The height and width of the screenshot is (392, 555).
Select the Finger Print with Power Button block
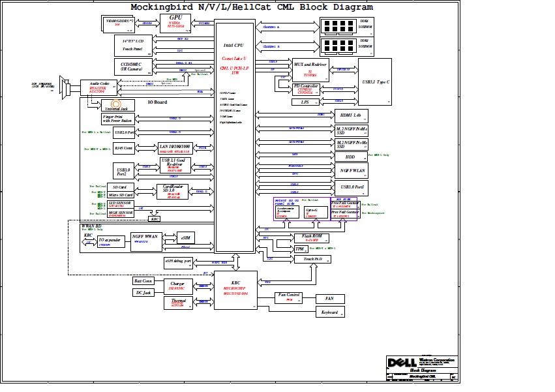pos(117,118)
